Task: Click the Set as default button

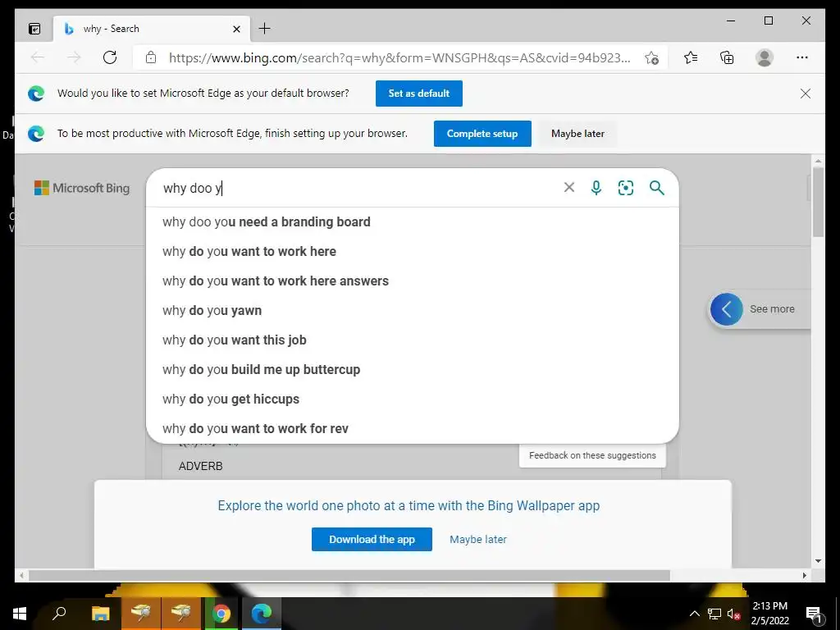Action: click(419, 94)
